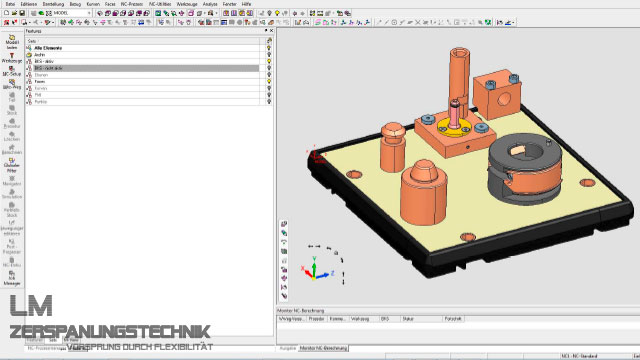Click the Modell laden sidebar icon

[12, 42]
